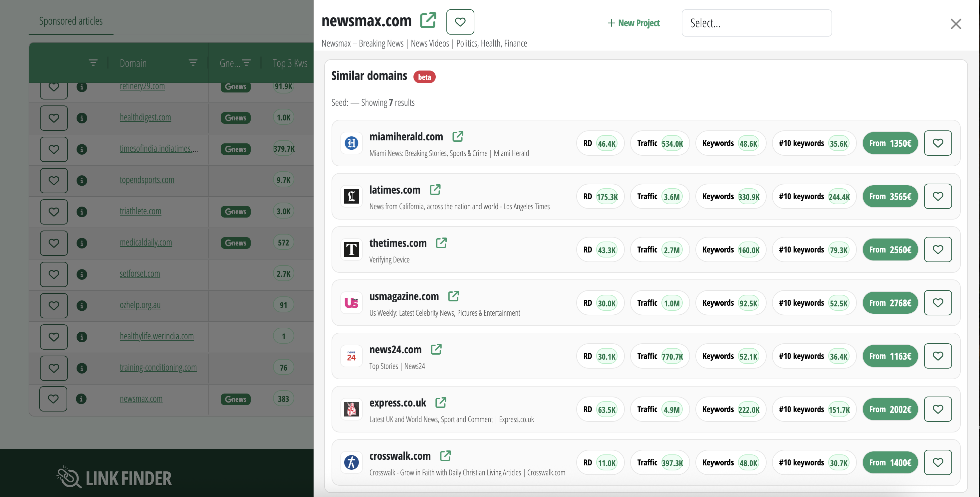980x497 pixels.
Task: Open the newsmax.com link in the table
Action: click(141, 399)
